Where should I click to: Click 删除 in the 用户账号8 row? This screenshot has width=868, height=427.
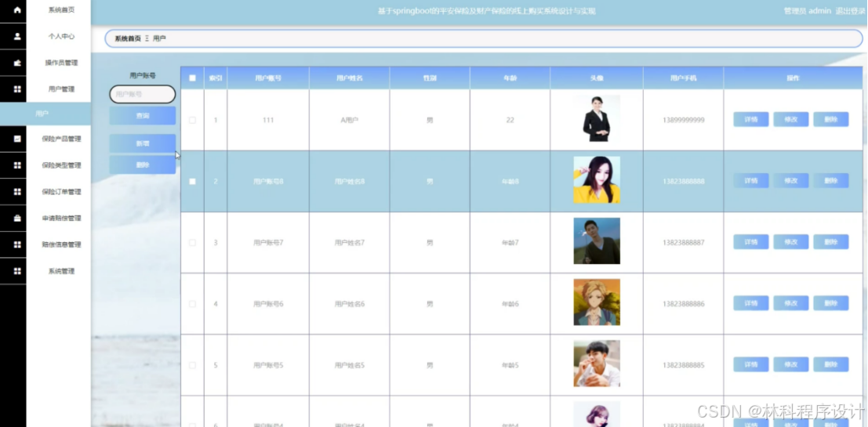[x=831, y=181]
